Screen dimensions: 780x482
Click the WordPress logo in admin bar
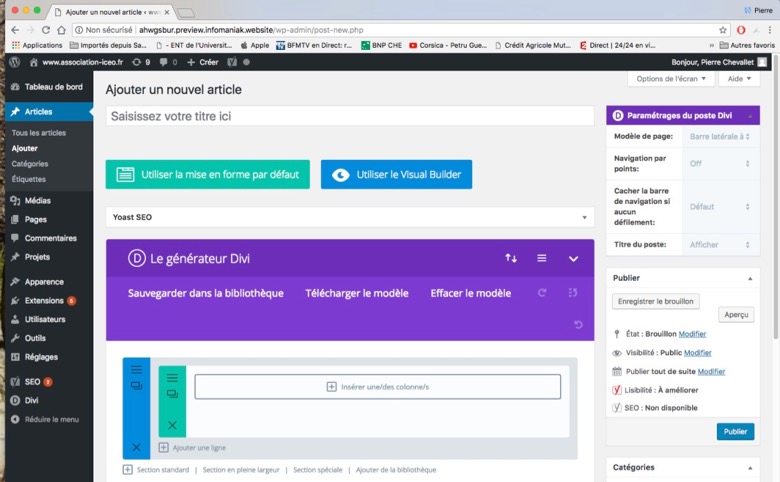14,62
